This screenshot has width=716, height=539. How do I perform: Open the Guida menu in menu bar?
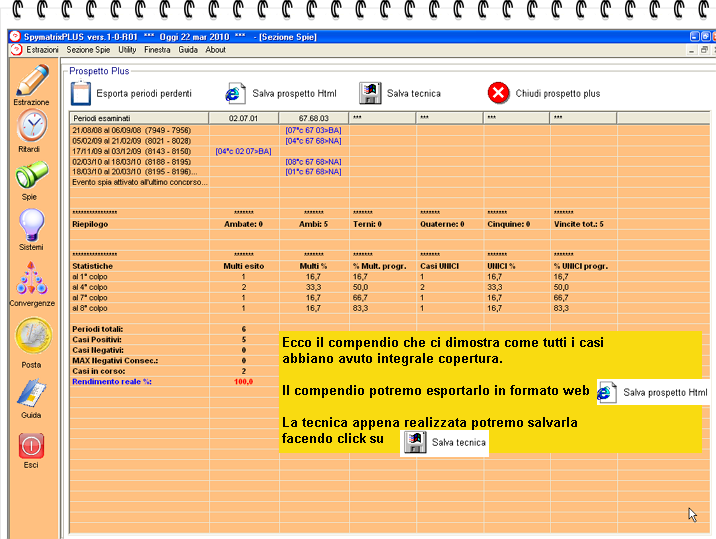coord(188,50)
